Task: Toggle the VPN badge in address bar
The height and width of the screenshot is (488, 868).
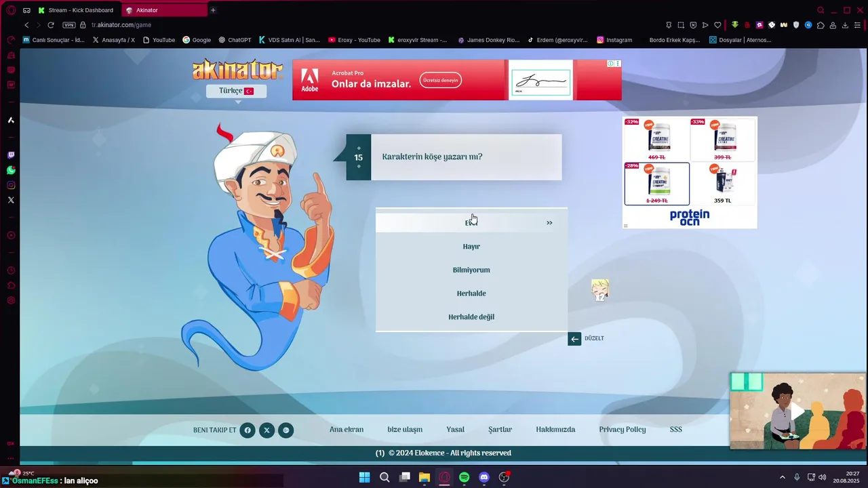Action: pos(69,25)
